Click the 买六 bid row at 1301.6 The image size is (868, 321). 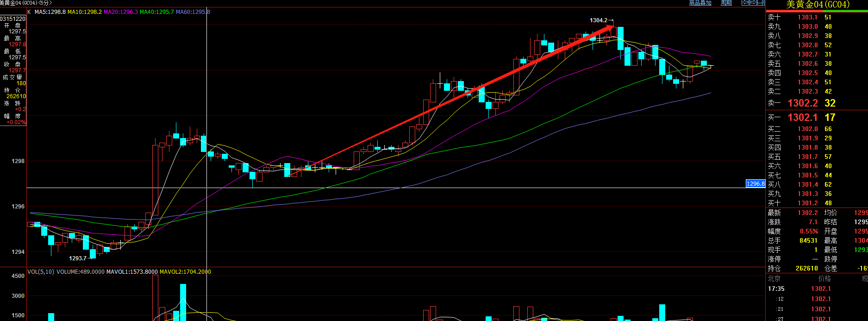817,166
